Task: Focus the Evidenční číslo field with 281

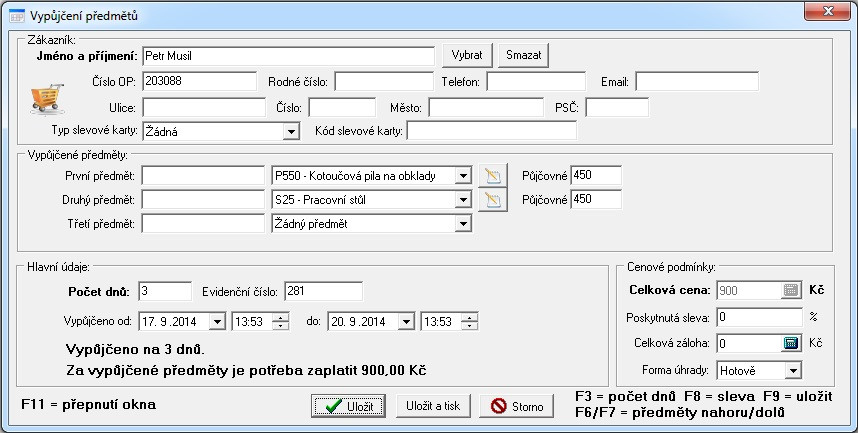Action: pyautogui.click(x=323, y=291)
